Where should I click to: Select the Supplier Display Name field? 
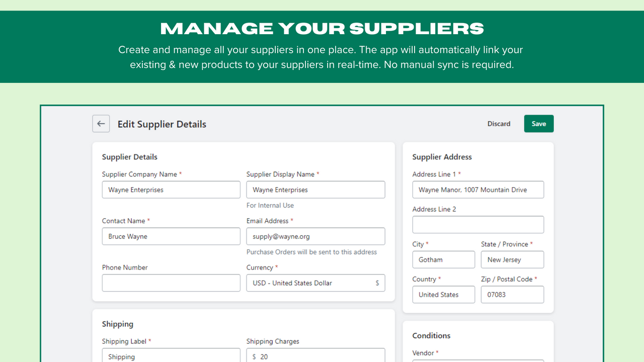point(315,190)
